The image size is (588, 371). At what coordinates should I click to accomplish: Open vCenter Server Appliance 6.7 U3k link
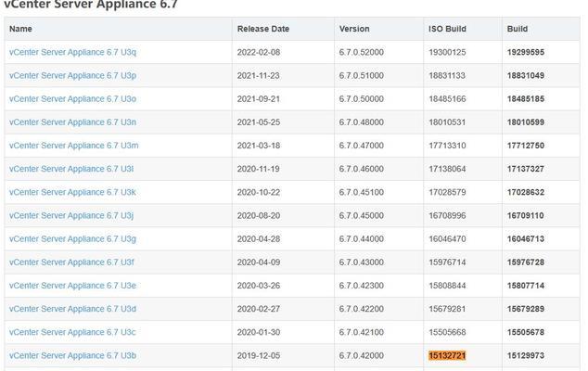click(72, 192)
